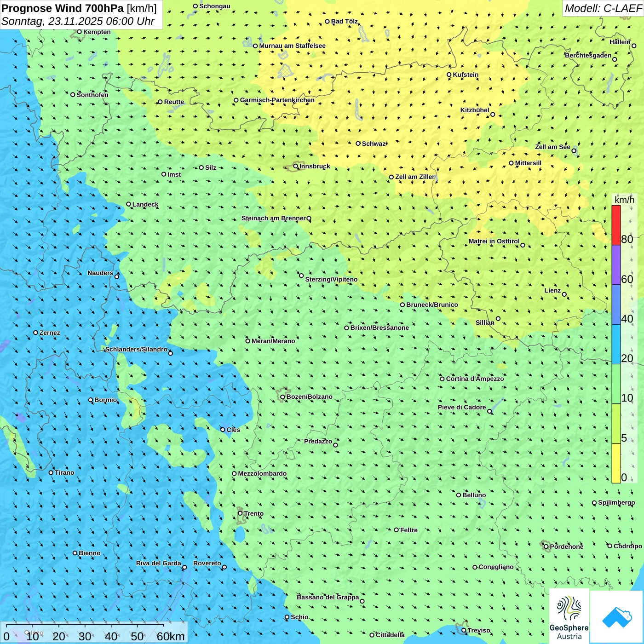This screenshot has height=644, width=644.
Task: Click the Hallein location marker
Action: coord(633,46)
